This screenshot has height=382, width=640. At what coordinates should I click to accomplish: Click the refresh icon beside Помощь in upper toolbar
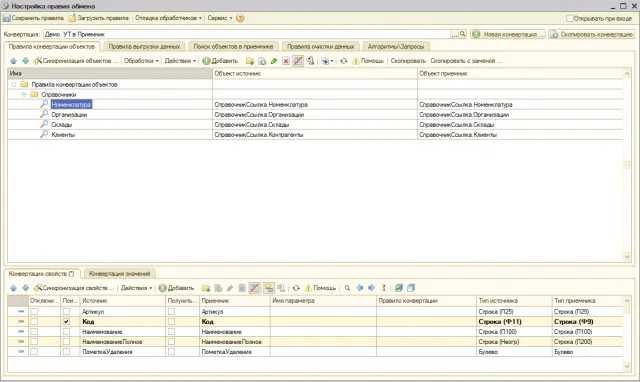(344, 61)
